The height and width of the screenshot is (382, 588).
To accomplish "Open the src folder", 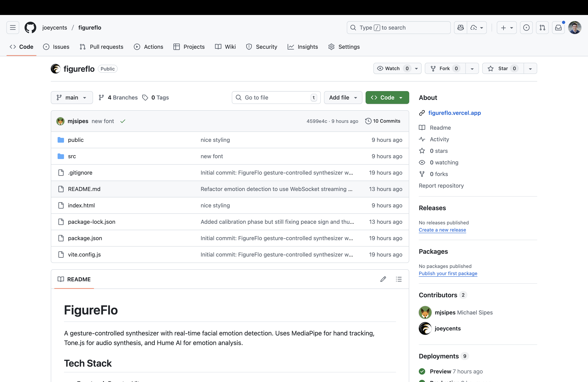I will tap(72, 156).
